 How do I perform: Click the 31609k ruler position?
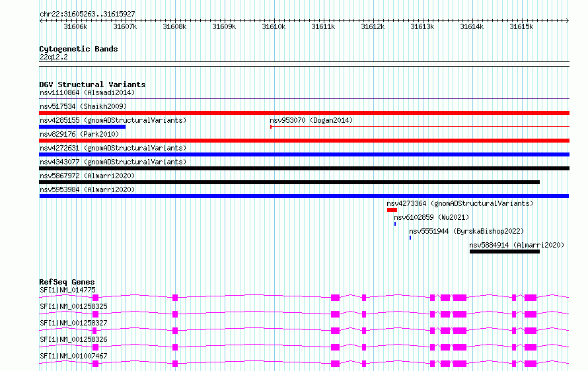(x=224, y=26)
